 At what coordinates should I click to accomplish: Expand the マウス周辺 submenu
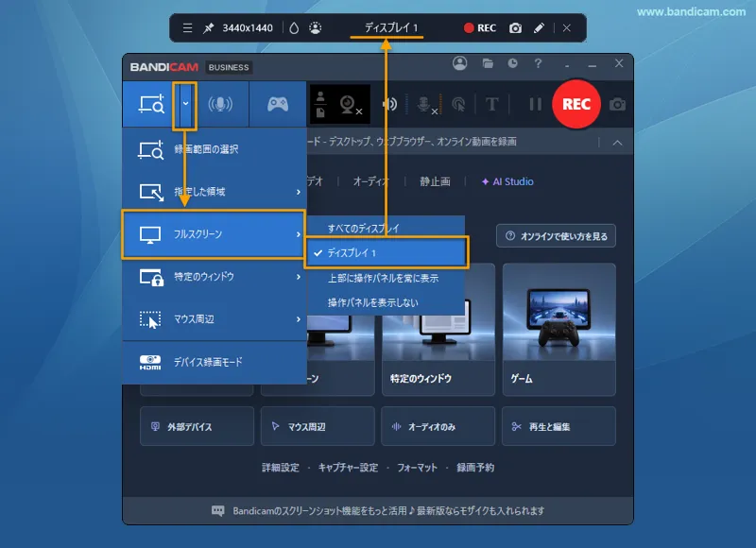coord(215,319)
